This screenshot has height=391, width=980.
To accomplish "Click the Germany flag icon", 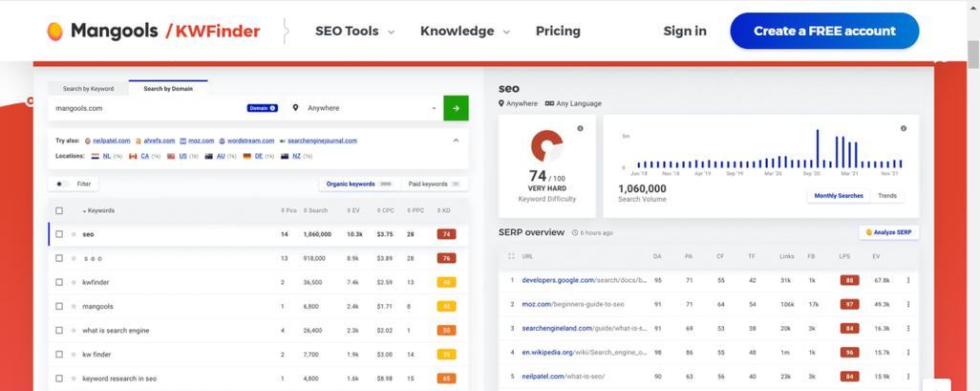I will tap(246, 156).
